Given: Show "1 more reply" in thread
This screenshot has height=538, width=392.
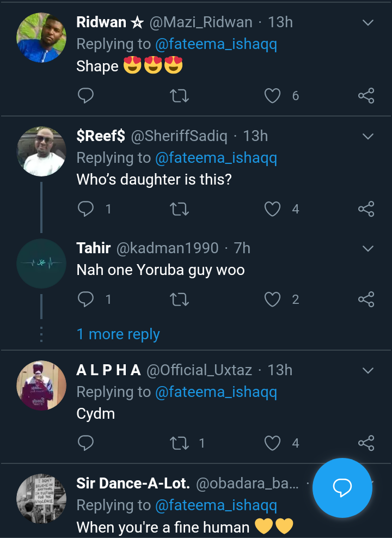Looking at the screenshot, I should pyautogui.click(x=118, y=334).
